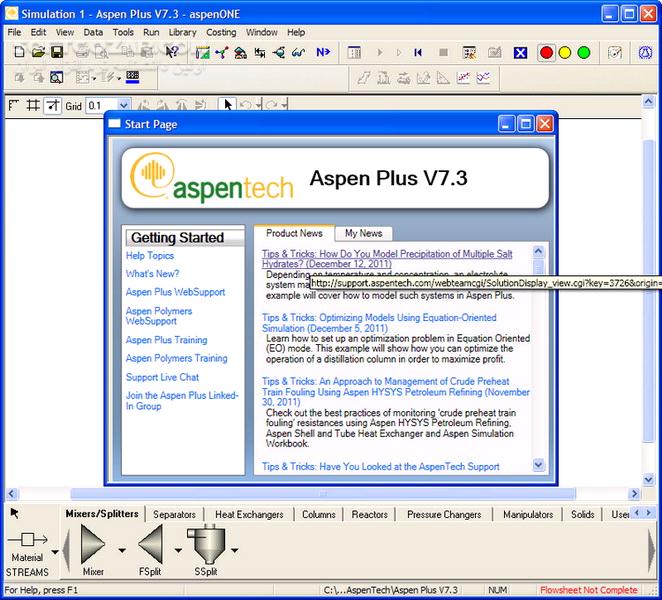This screenshot has height=600, width=662.
Task: Click the Save floppy disk icon
Action: 57,52
